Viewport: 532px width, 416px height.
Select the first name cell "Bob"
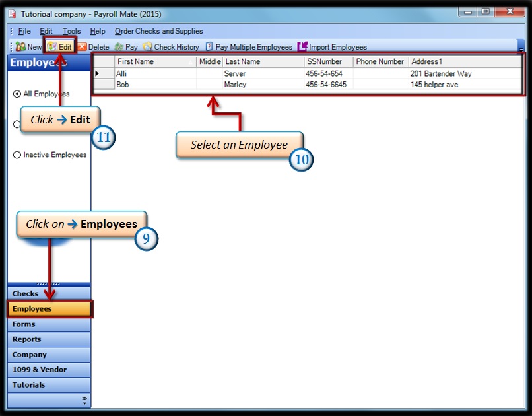tap(155, 84)
